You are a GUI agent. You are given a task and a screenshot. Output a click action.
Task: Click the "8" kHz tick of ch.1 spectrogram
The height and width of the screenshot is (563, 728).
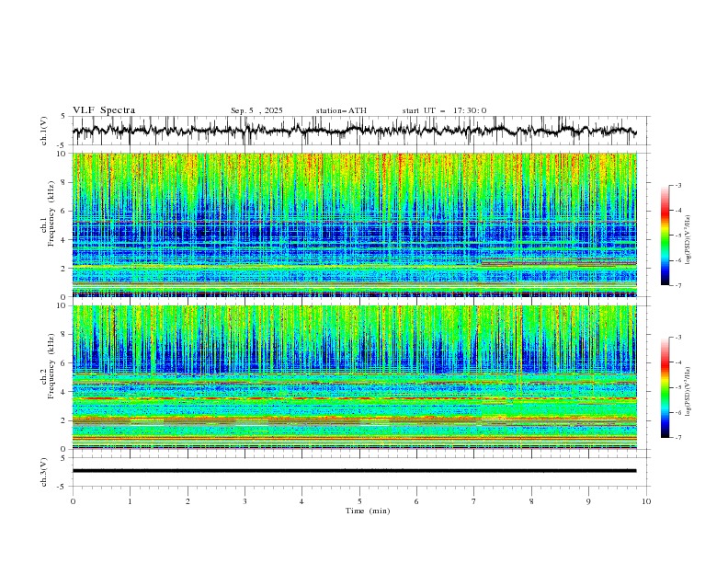tap(64, 182)
